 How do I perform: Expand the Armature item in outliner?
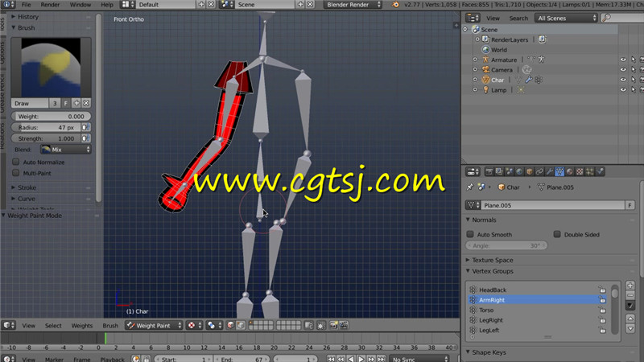click(x=475, y=60)
